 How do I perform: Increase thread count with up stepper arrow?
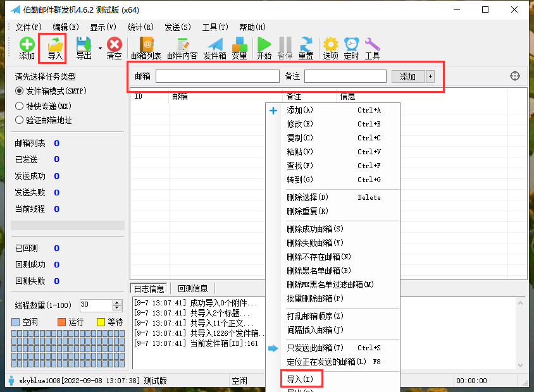[117, 302]
